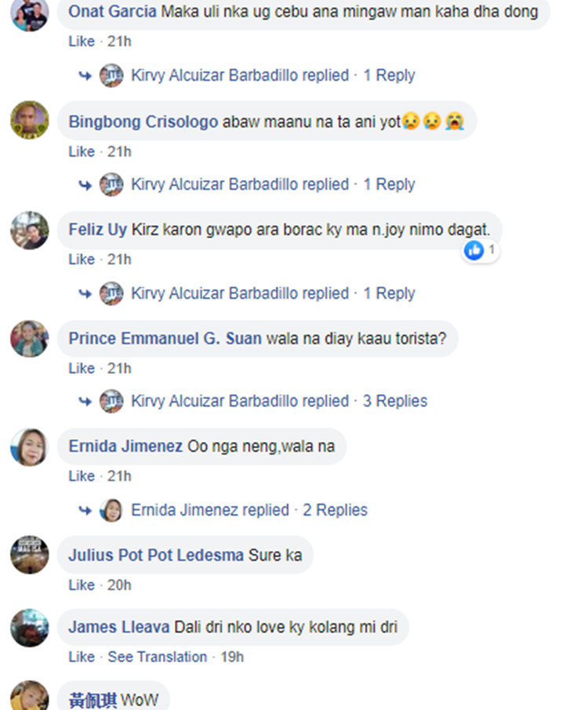Image resolution: width=588 pixels, height=710 pixels.
Task: Expand 3 Replies under Prince Emmanuel's comment
Action: (395, 401)
